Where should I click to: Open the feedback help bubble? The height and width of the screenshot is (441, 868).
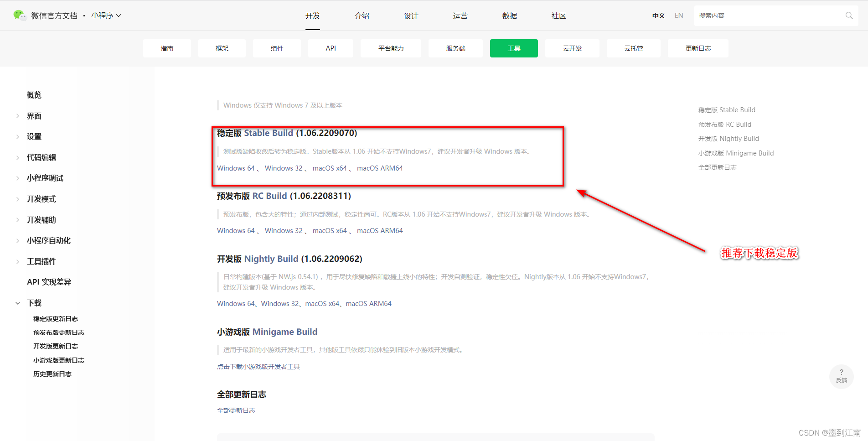[842, 376]
